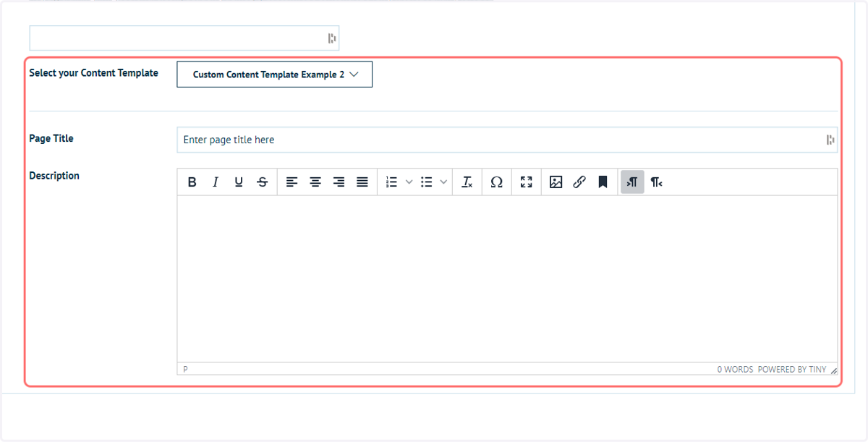Screen dimensions: 868x442
Task: Select the left-to-right text direction
Action: pos(632,182)
